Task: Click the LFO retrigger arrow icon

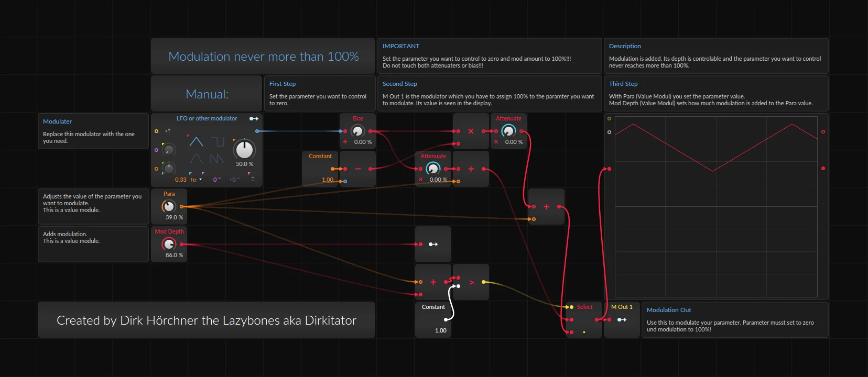Action: [x=168, y=131]
